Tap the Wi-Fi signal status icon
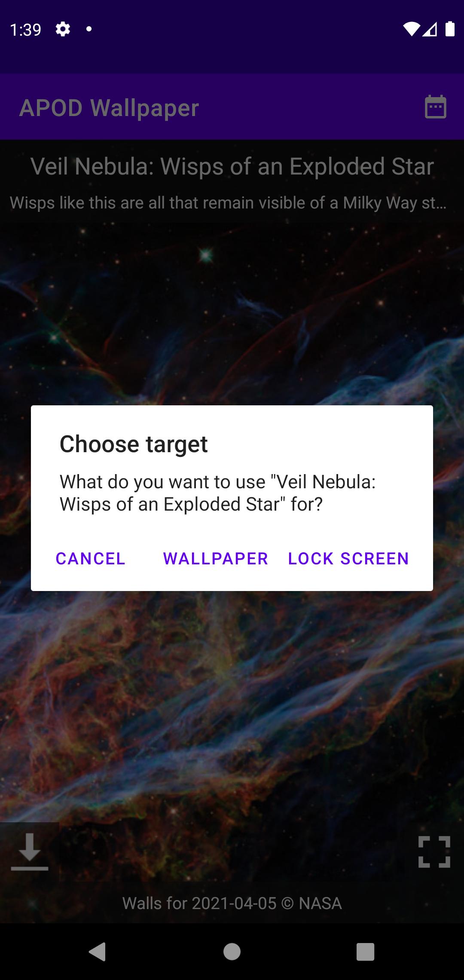The height and width of the screenshot is (980, 464). (411, 29)
